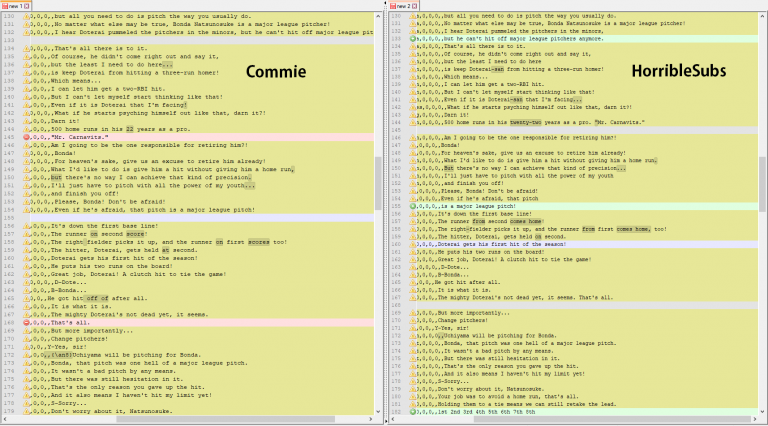This screenshot has height=426, width=768.
Task: Click 'Doterai gets his first hit of the season!' in right pane
Action: (x=502, y=244)
